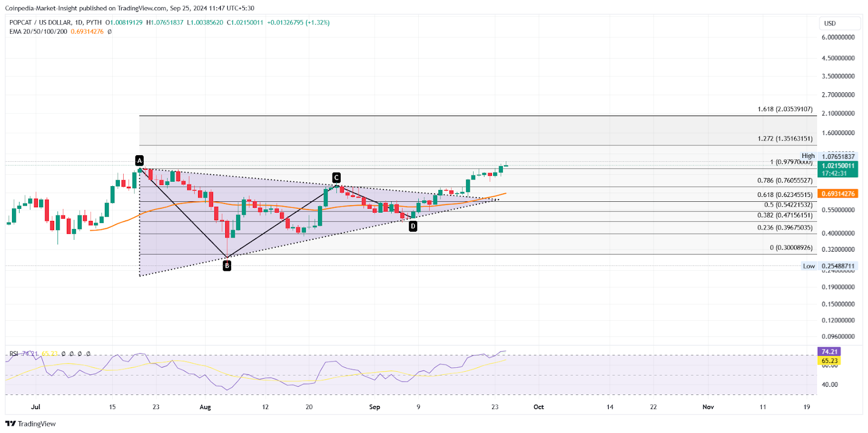Open the POPCAT / US DOLLAR symbol title
The image size is (868, 433).
click(x=40, y=23)
